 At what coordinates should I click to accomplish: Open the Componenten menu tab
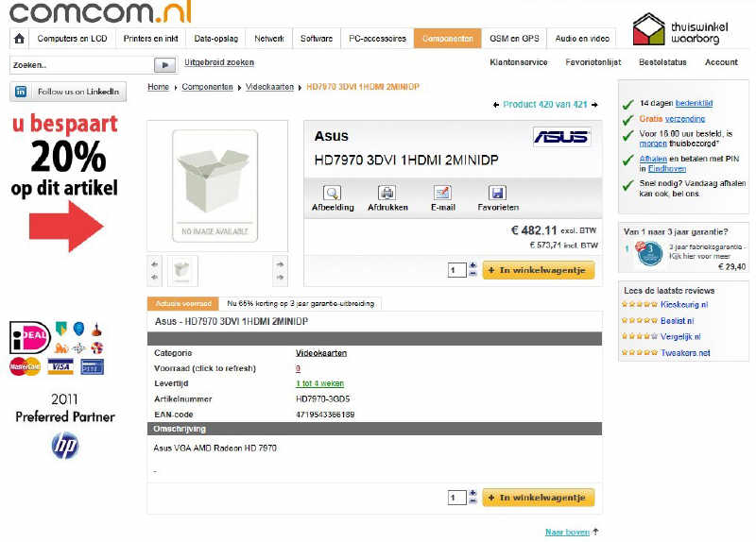click(x=448, y=39)
